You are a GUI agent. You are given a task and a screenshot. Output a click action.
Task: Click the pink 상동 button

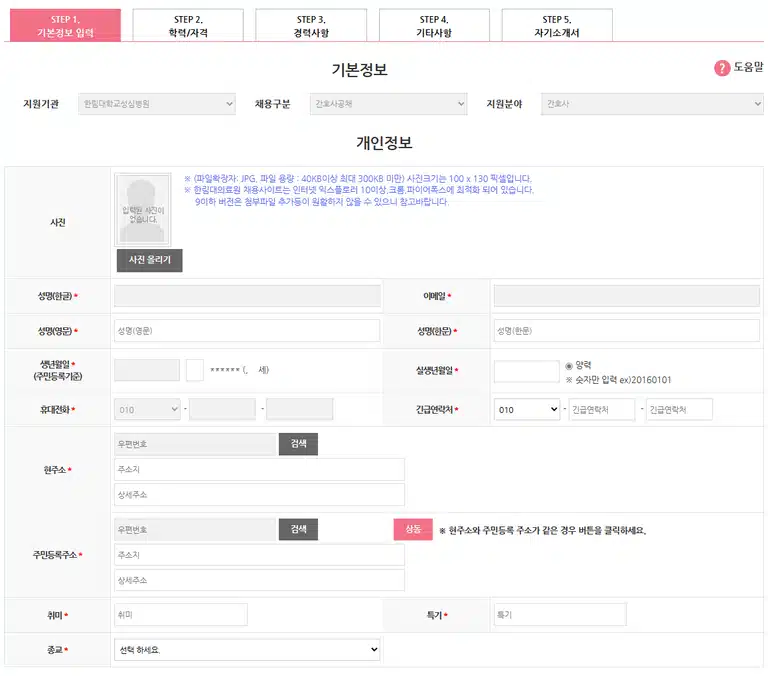413,529
